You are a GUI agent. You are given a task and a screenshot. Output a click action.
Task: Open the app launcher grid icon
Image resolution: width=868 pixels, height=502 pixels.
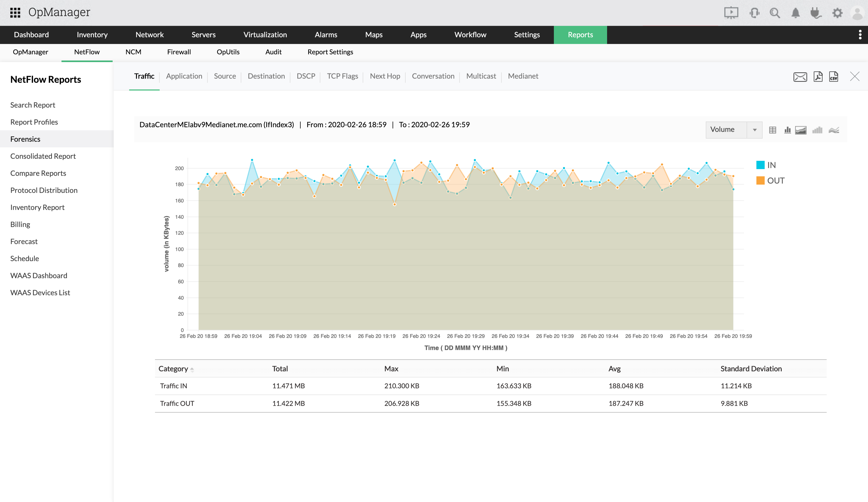pyautogui.click(x=15, y=13)
